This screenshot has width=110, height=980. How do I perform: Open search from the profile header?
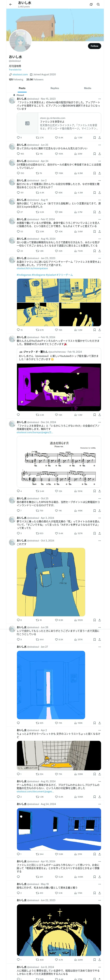point(98,4)
